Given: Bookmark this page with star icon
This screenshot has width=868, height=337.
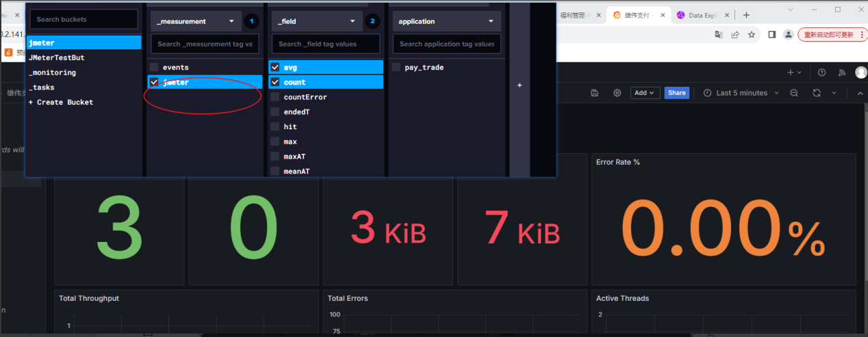Looking at the screenshot, I should 752,34.
